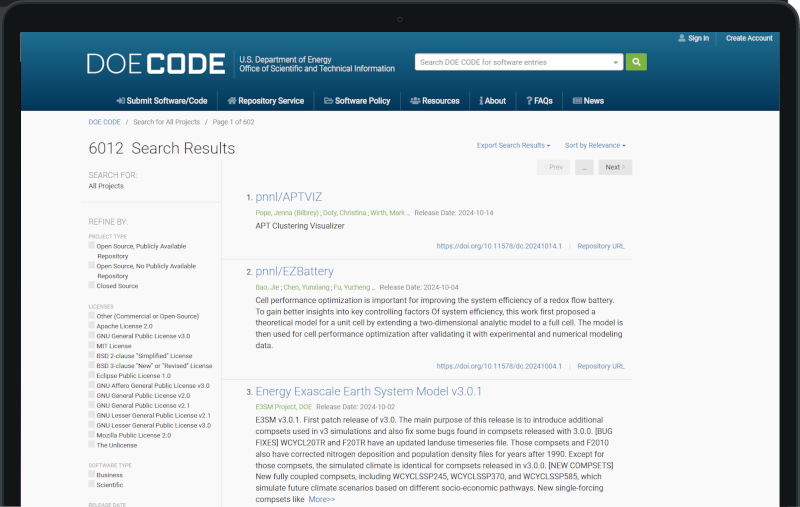The width and height of the screenshot is (800, 507).
Task: Open DOI link ending 20241004.1
Action: point(499,366)
